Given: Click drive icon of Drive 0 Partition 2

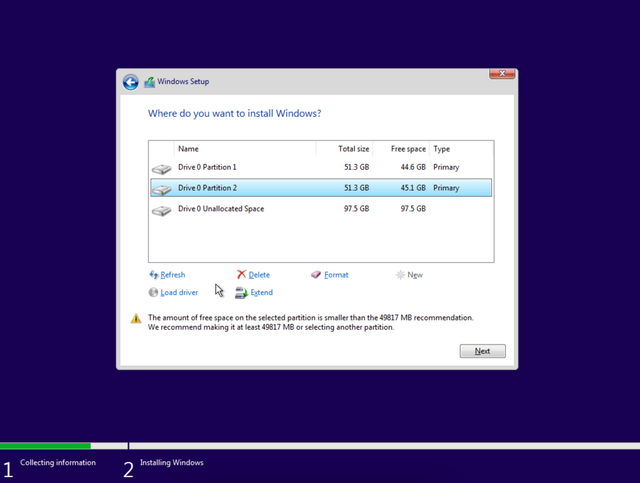Looking at the screenshot, I should 162,189.
